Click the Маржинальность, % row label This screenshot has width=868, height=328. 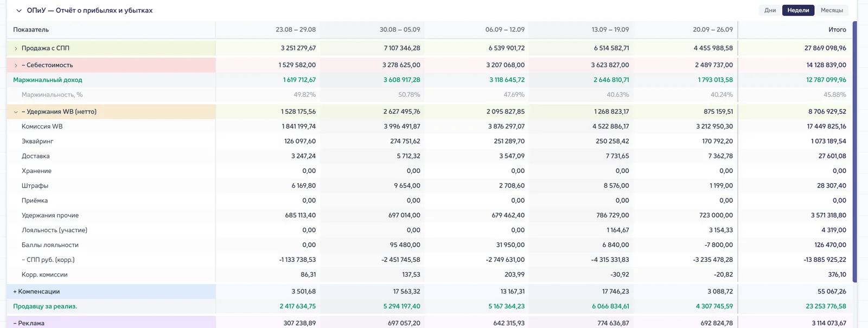click(x=52, y=94)
